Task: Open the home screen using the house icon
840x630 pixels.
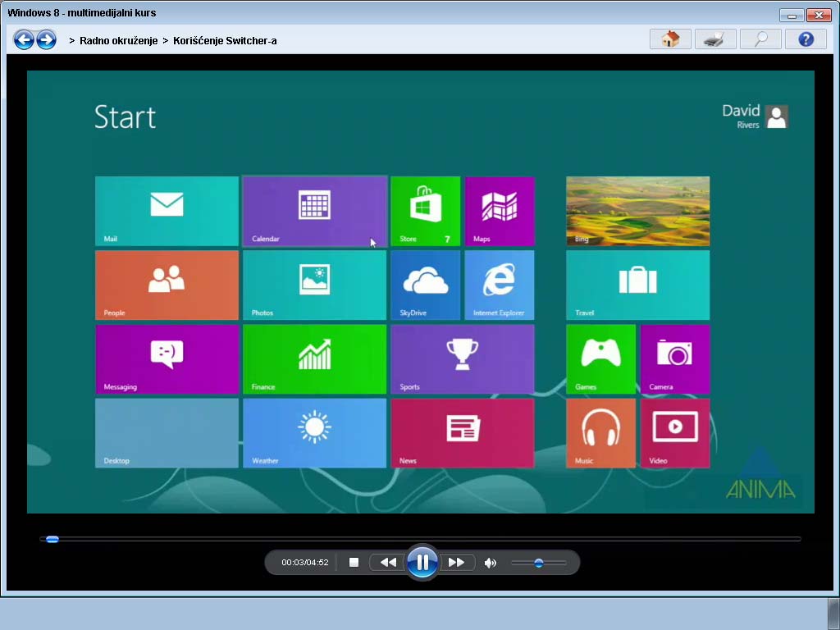Action: pyautogui.click(x=669, y=39)
